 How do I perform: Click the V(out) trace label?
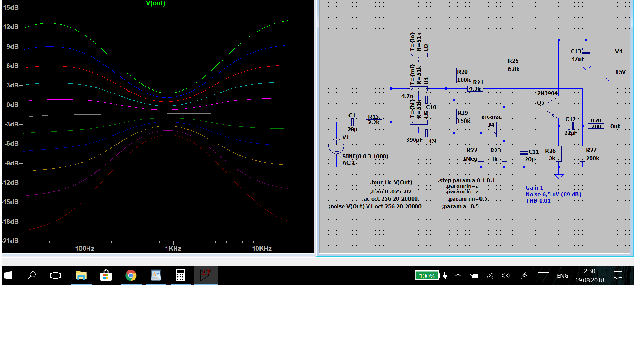point(156,3)
